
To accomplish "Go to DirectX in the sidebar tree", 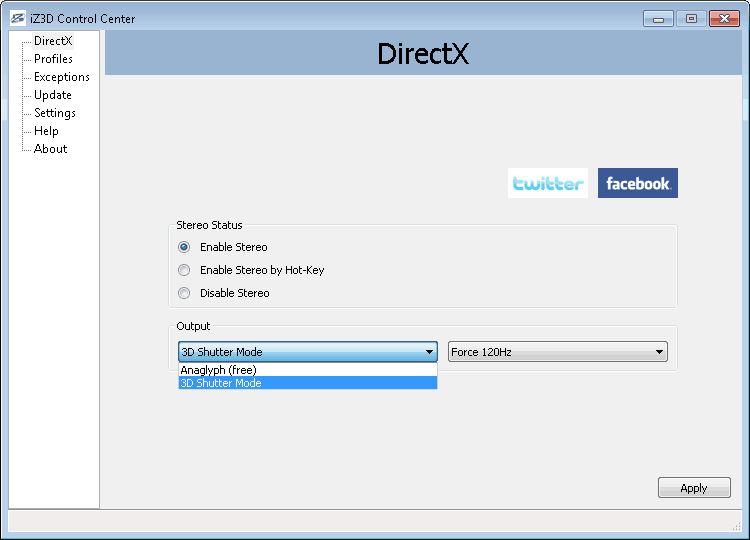I will (x=53, y=41).
